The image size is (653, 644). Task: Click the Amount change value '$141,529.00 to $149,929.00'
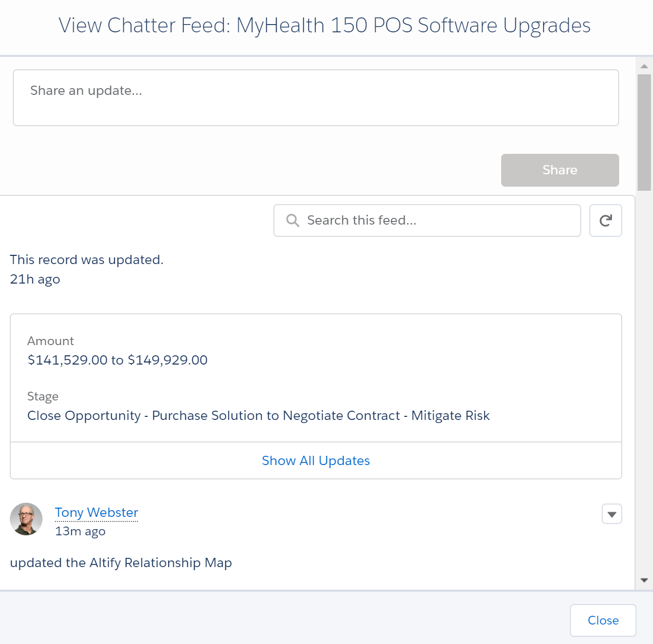coord(117,360)
